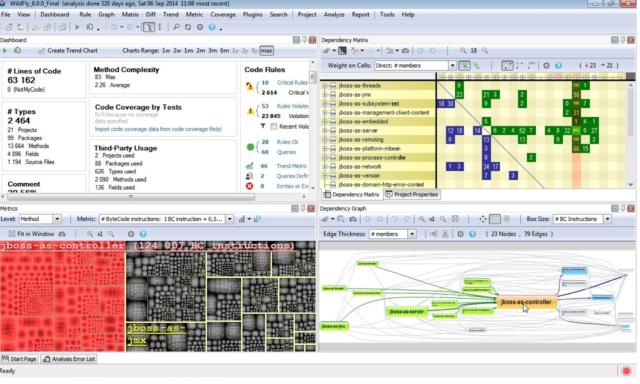This screenshot has width=640, height=384.
Task: Open Dependency Graph help icon
Action: pos(472,234)
